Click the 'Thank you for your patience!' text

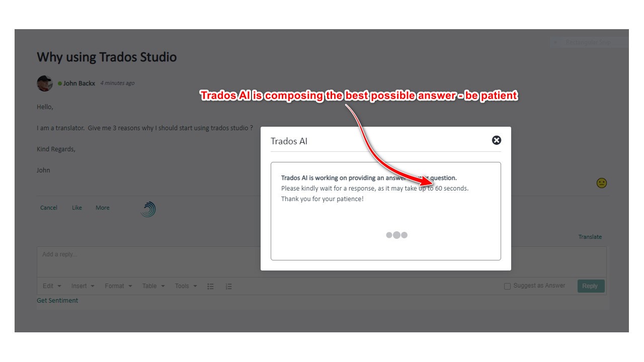[323, 199]
